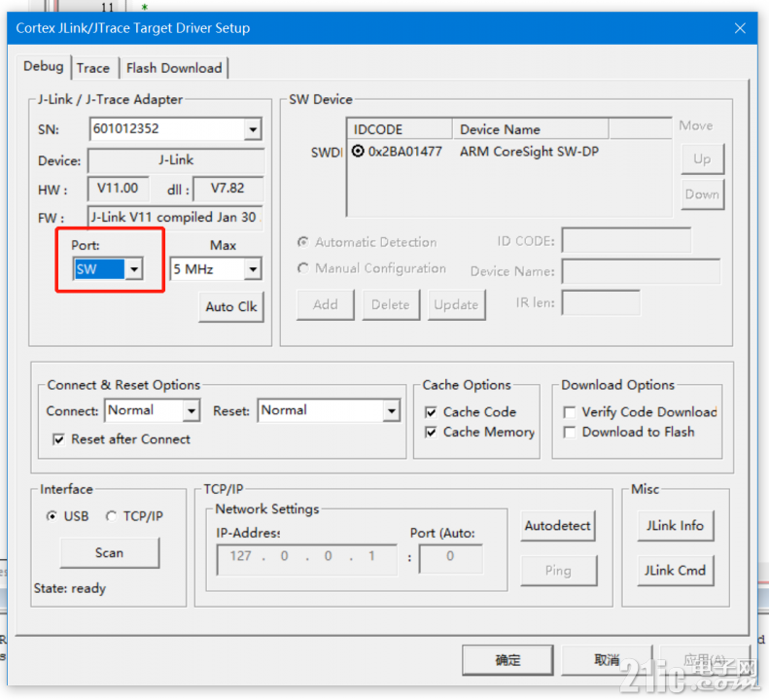Click the IDCODE column header
The image size is (769, 700).
click(400, 129)
